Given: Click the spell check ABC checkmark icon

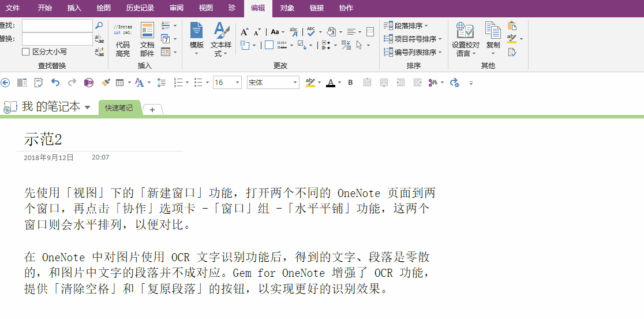Looking at the screenshot, I should 311,32.
